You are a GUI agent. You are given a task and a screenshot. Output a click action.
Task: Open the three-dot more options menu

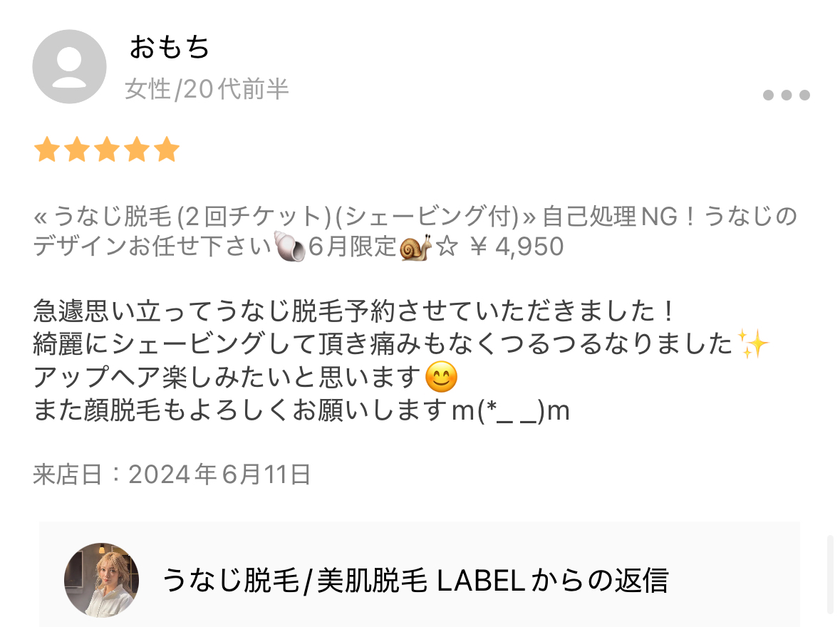pos(786,95)
